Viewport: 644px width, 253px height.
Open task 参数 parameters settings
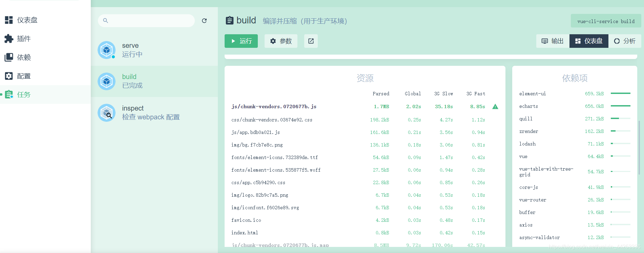[281, 41]
